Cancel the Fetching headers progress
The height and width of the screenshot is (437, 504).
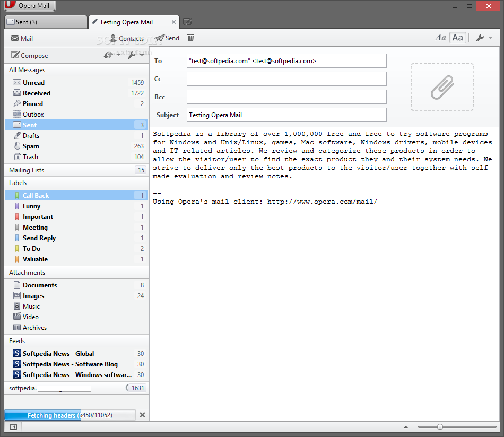(x=142, y=415)
